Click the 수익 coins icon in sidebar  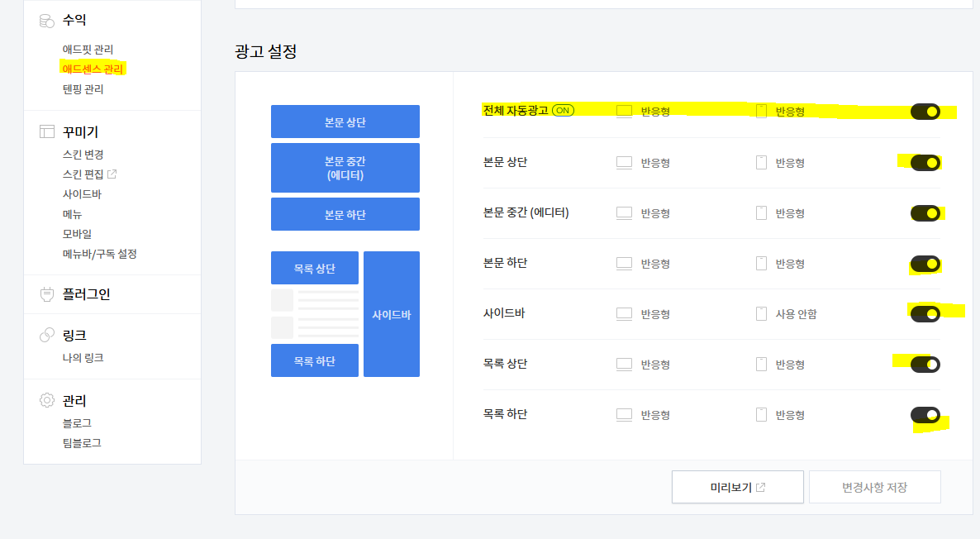pyautogui.click(x=47, y=21)
